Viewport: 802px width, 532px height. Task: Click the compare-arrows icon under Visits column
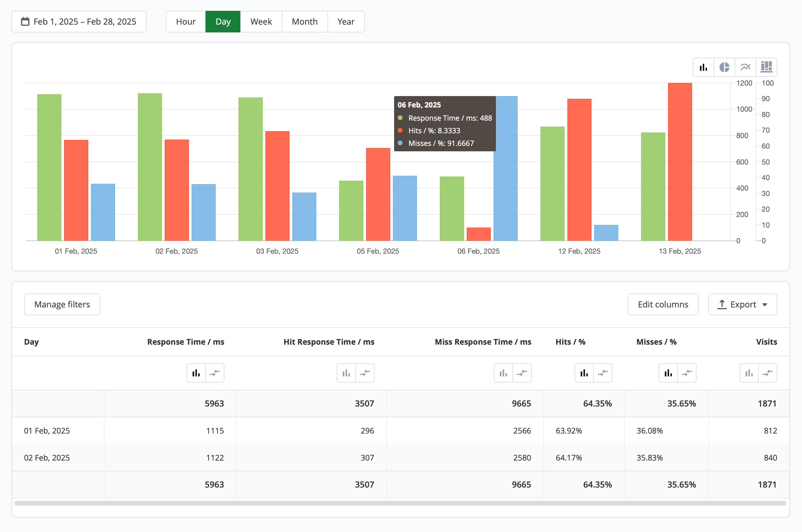coord(768,373)
